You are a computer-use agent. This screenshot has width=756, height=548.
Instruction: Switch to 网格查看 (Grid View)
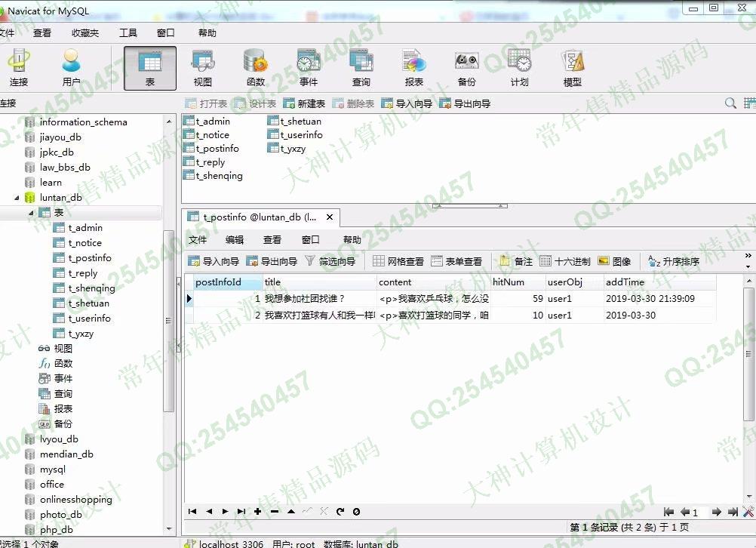(x=398, y=261)
